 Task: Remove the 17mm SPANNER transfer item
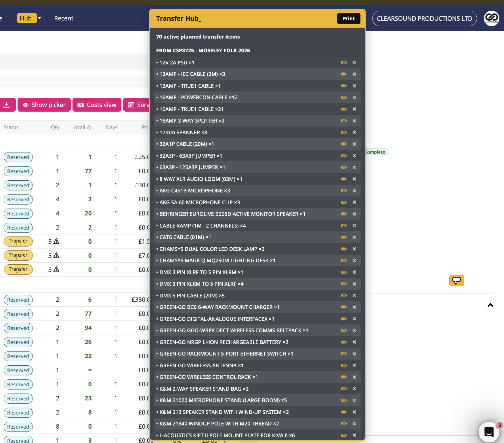pyautogui.click(x=354, y=132)
